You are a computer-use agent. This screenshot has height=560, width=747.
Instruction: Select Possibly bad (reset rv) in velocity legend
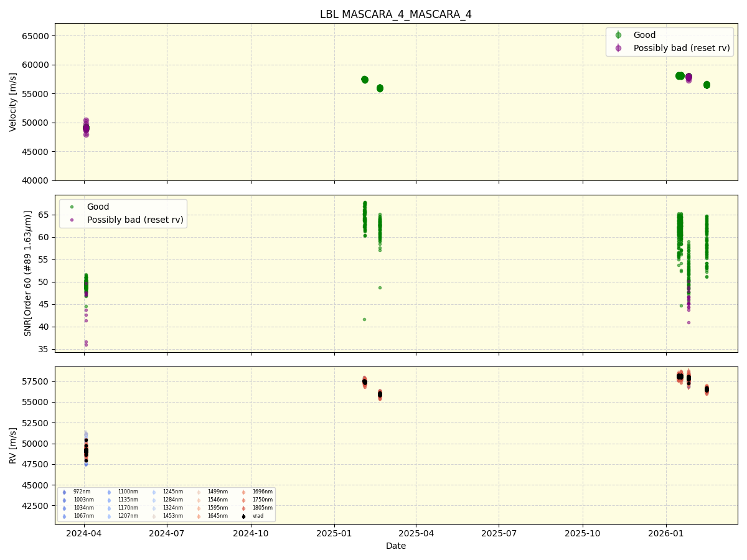pyautogui.click(x=682, y=48)
